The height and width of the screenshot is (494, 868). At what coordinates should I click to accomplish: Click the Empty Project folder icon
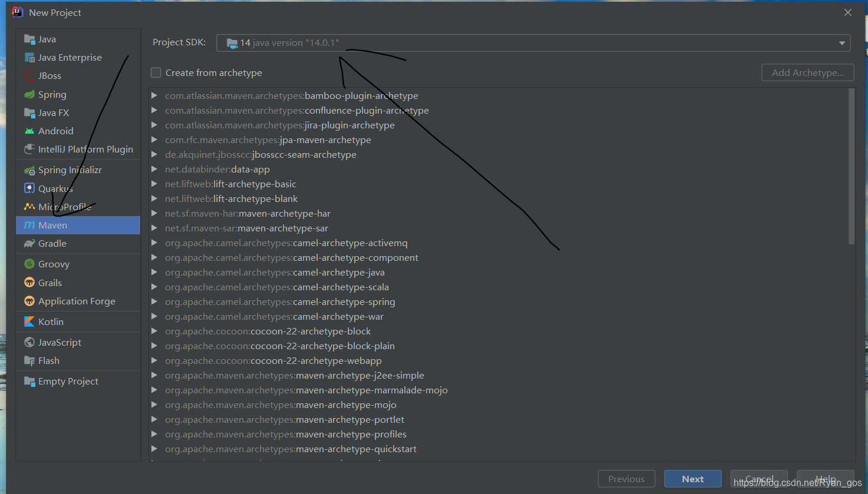coord(29,382)
